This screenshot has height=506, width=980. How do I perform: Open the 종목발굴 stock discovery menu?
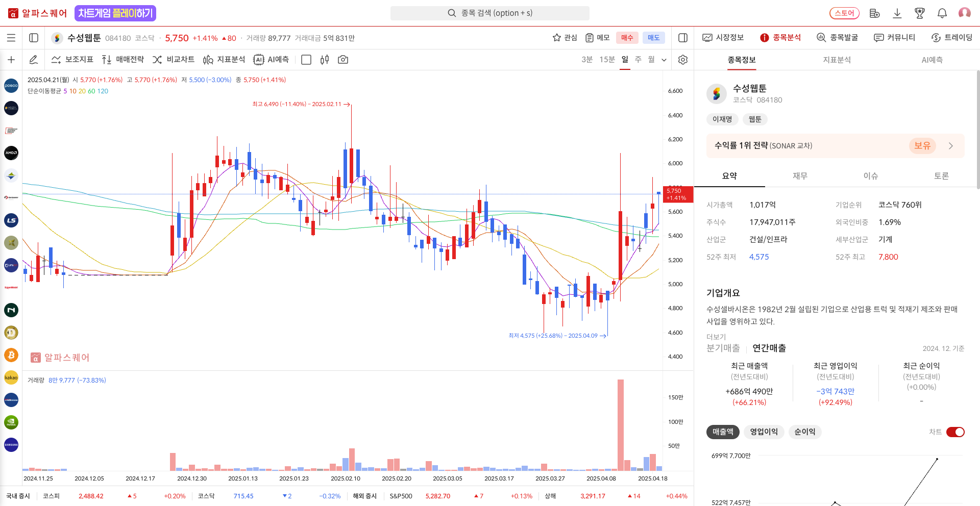point(838,38)
